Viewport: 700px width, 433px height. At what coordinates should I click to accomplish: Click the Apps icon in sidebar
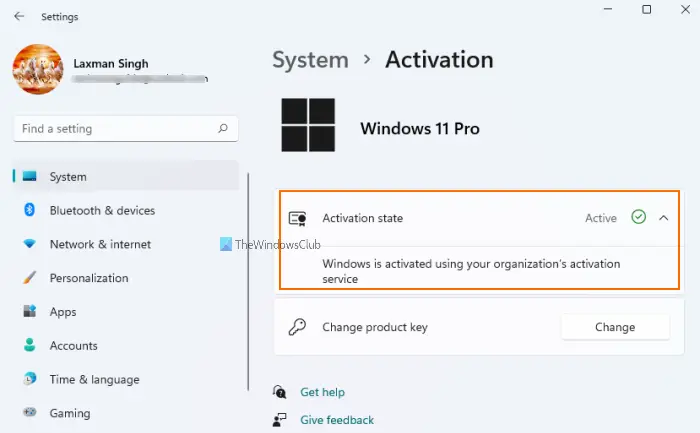pos(29,311)
